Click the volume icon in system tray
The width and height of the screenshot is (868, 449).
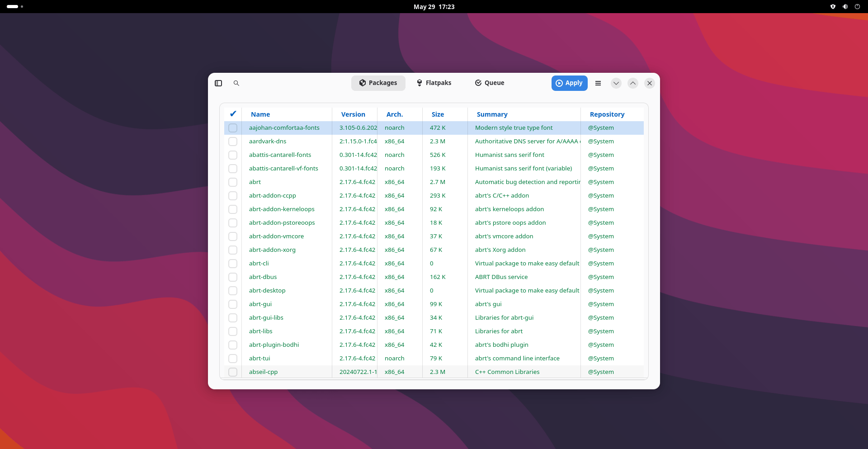tap(845, 7)
